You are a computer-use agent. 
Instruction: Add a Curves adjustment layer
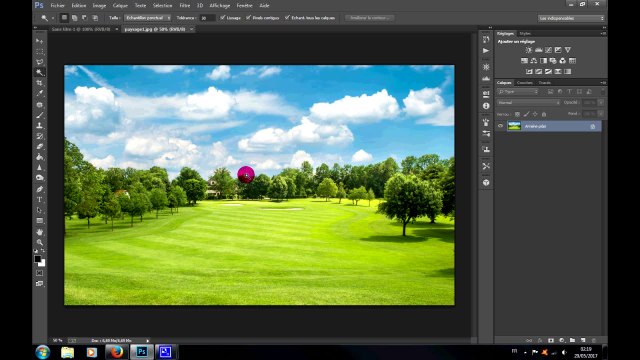click(x=548, y=50)
